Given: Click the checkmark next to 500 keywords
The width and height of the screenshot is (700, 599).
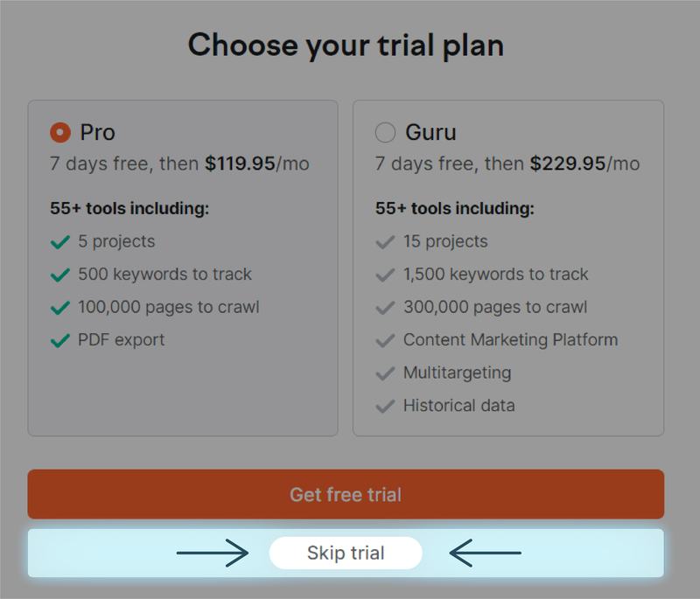Looking at the screenshot, I should 59,275.
